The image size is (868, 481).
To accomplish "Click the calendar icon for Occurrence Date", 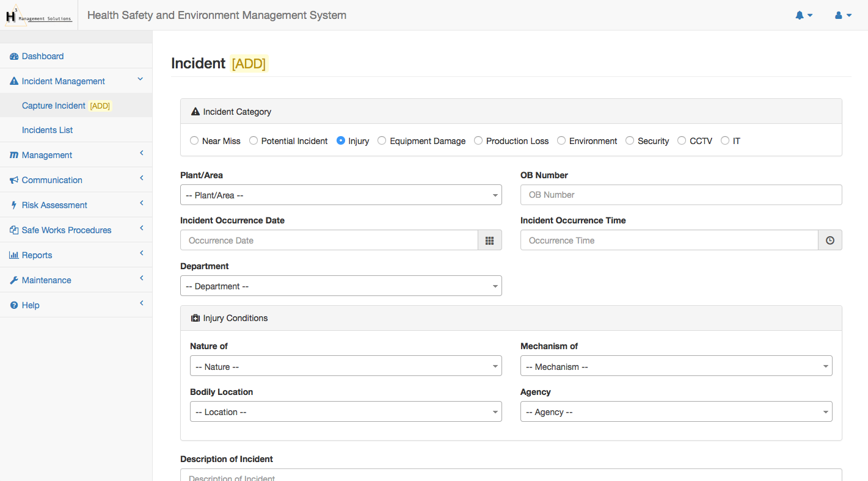I will tap(489, 240).
